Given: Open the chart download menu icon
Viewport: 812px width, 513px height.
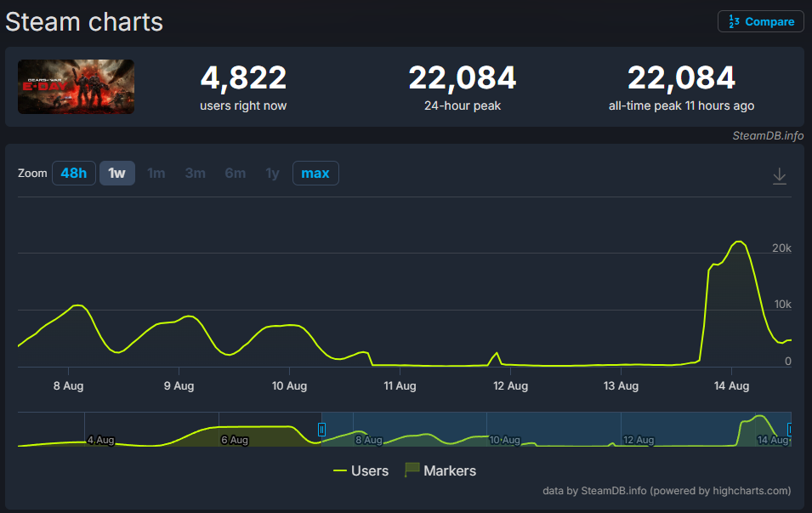Looking at the screenshot, I should point(780,176).
